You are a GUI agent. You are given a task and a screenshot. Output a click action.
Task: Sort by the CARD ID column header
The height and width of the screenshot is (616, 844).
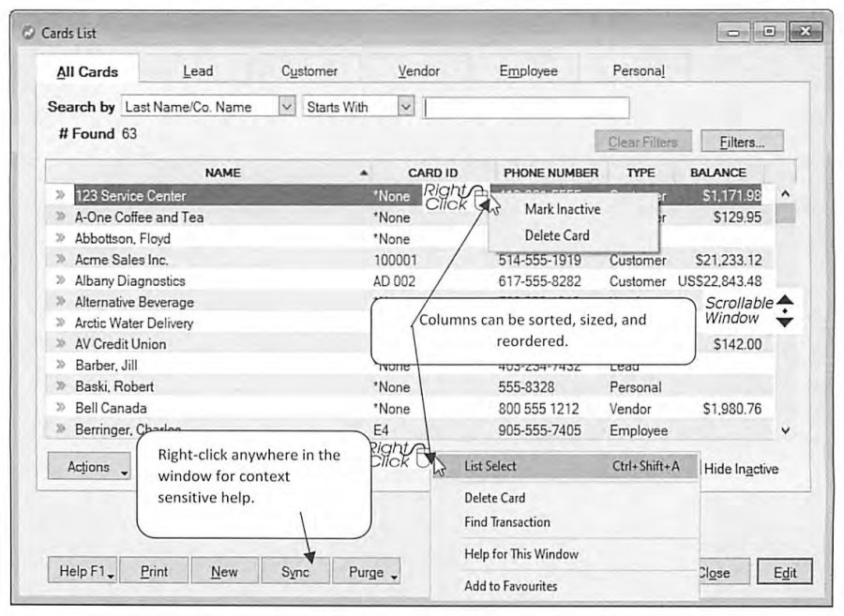point(432,173)
